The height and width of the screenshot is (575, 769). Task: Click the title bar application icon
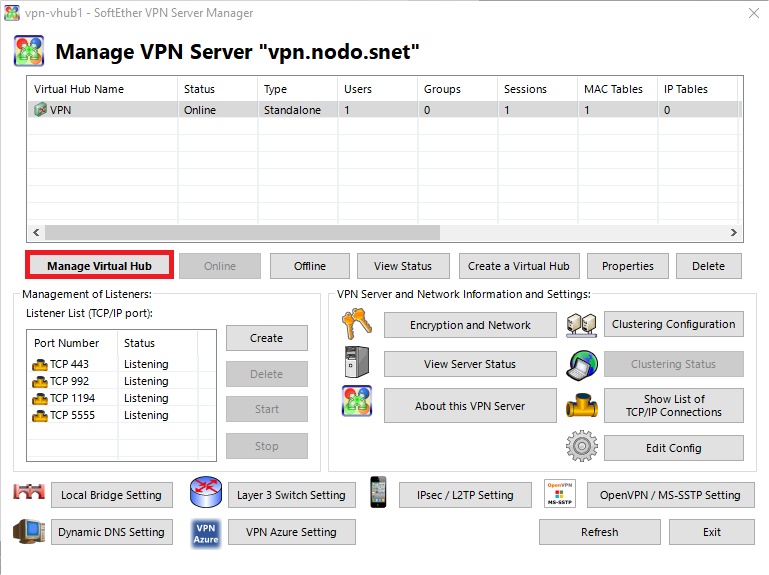[12, 12]
